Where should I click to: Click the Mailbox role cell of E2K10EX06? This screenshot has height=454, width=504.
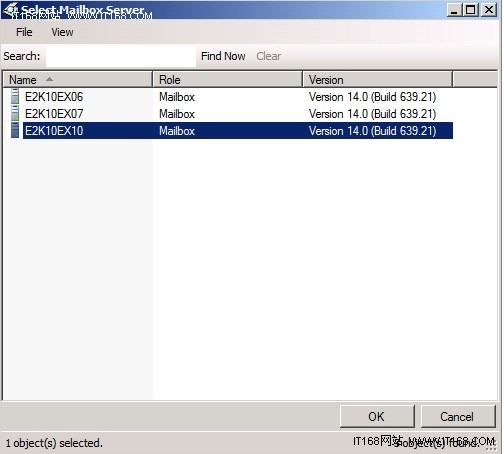177,97
